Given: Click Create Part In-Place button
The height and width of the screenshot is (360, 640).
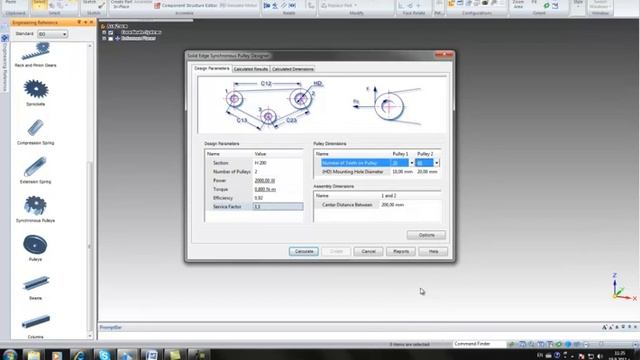Looking at the screenshot, I should click(x=121, y=4).
